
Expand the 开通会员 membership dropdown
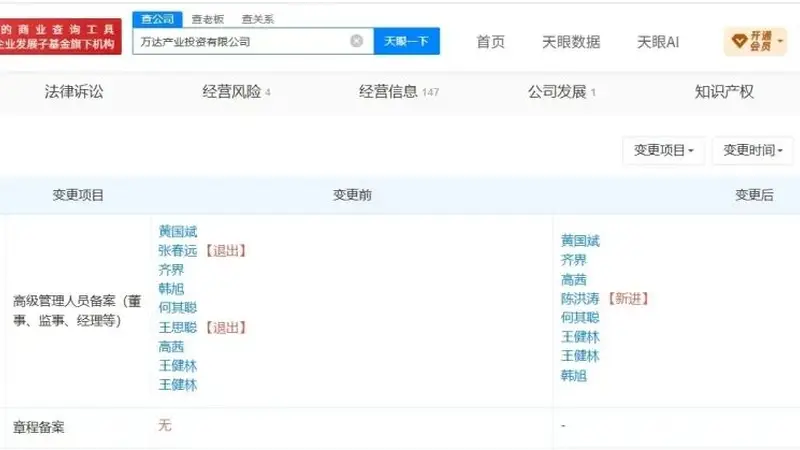(x=755, y=41)
